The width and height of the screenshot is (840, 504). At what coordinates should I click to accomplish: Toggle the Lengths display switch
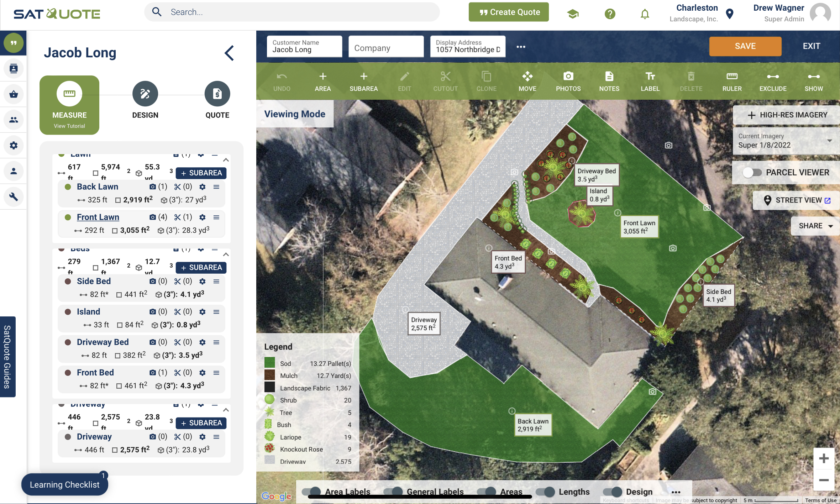pos(545,492)
